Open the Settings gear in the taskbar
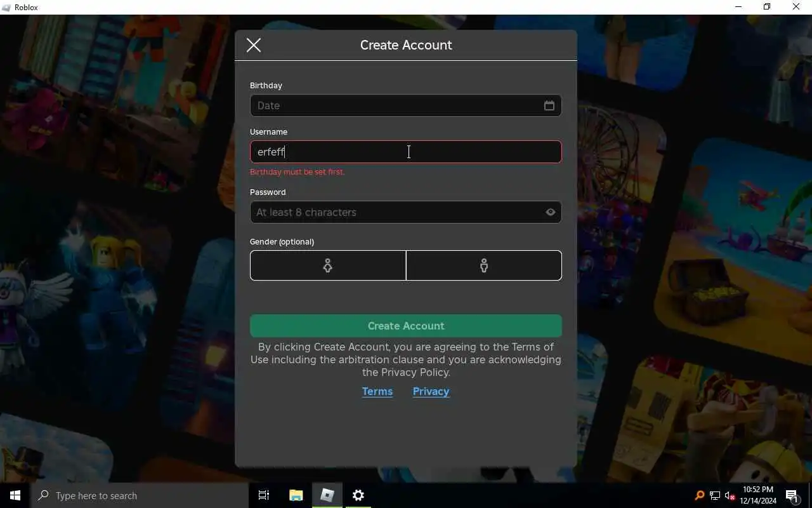The image size is (812, 508). point(358,495)
